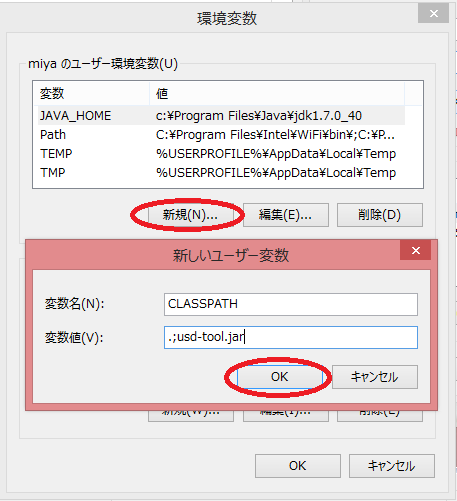Confirm new variable with circled OK button
This screenshot has width=457, height=501.
280,377
